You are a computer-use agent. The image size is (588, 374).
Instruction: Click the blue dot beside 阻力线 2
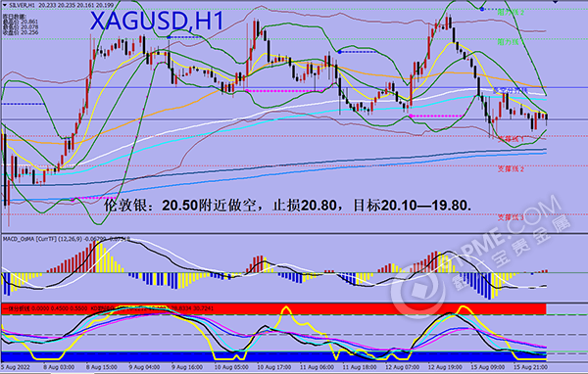tap(482, 9)
